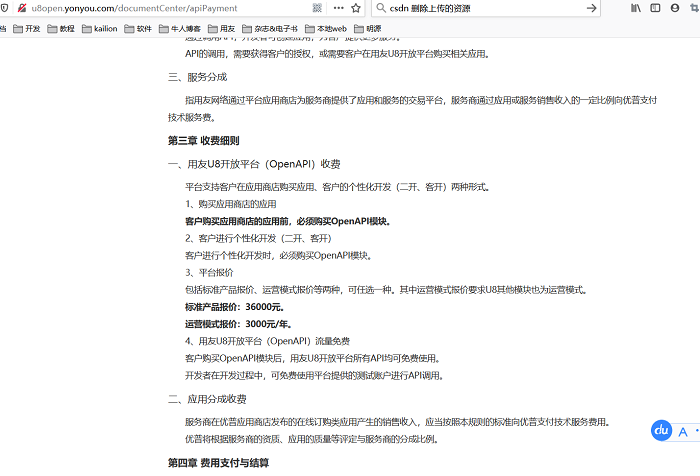The image size is (700, 476).
Task: Expand the kailion bookmarks folder
Action: [100, 29]
